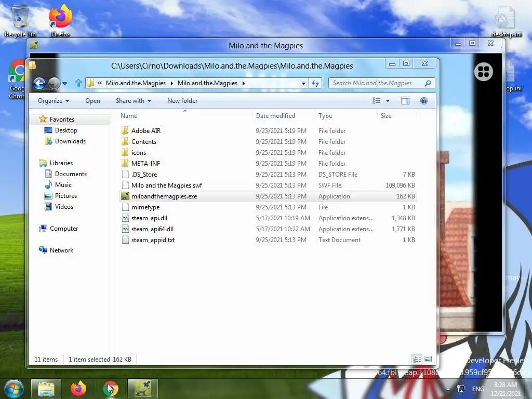Open Downloads in Favorites

(70, 141)
